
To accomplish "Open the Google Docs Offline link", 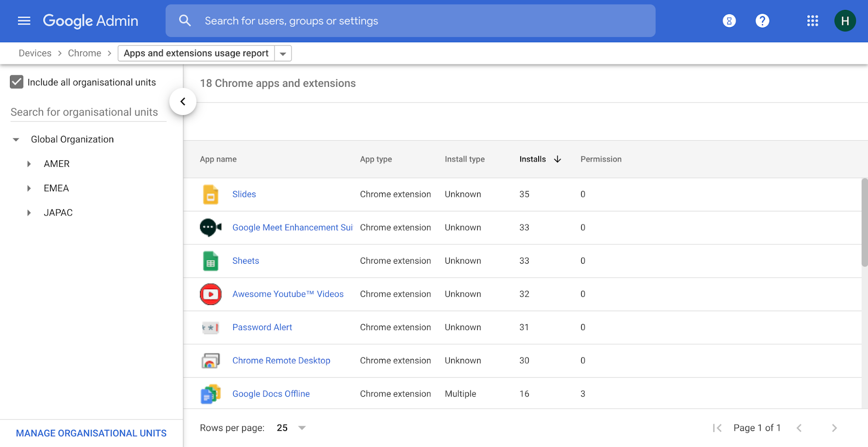I will (271, 394).
